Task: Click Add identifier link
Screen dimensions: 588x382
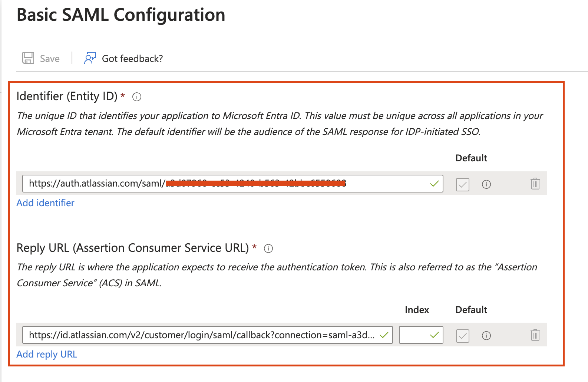Action: tap(46, 203)
